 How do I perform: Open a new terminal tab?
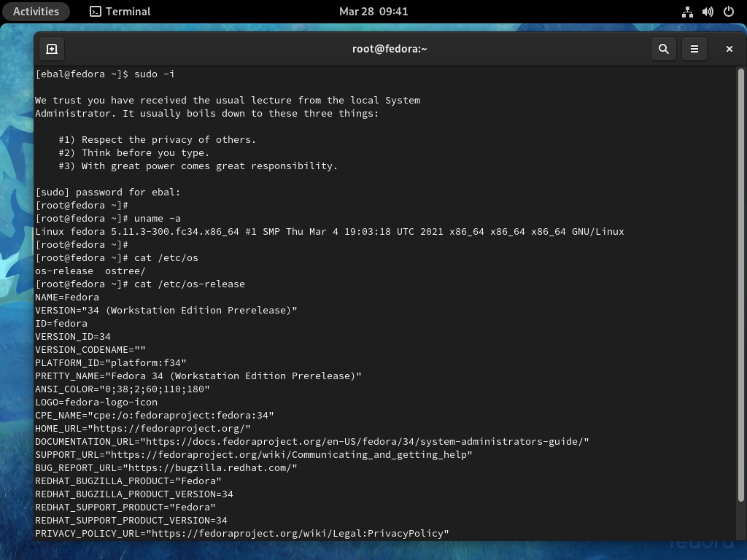click(x=51, y=49)
